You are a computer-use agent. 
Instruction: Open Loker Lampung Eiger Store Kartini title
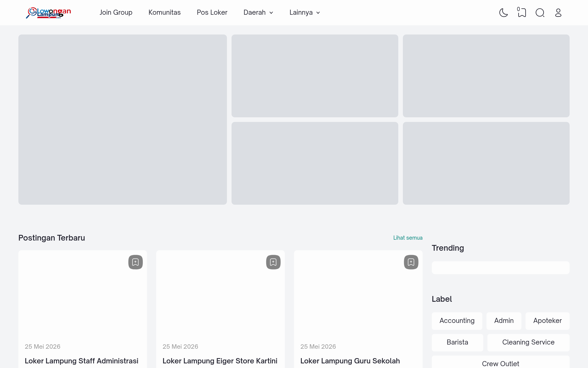(x=220, y=361)
